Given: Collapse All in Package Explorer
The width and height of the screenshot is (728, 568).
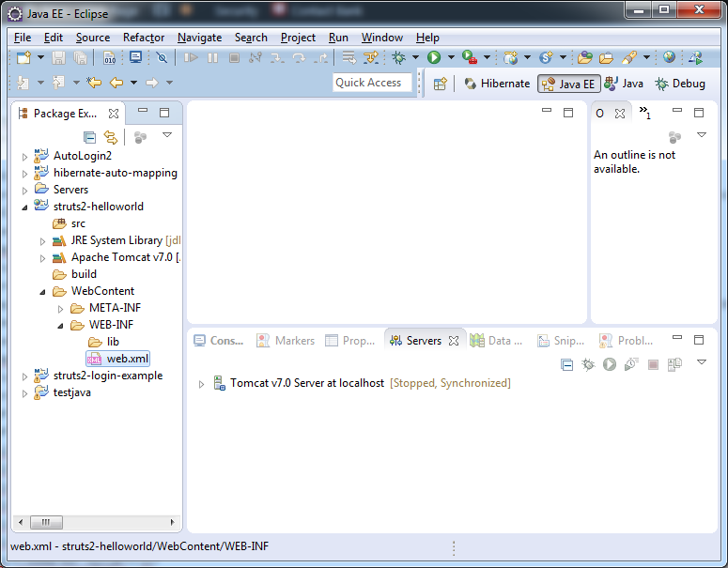Looking at the screenshot, I should (89, 137).
